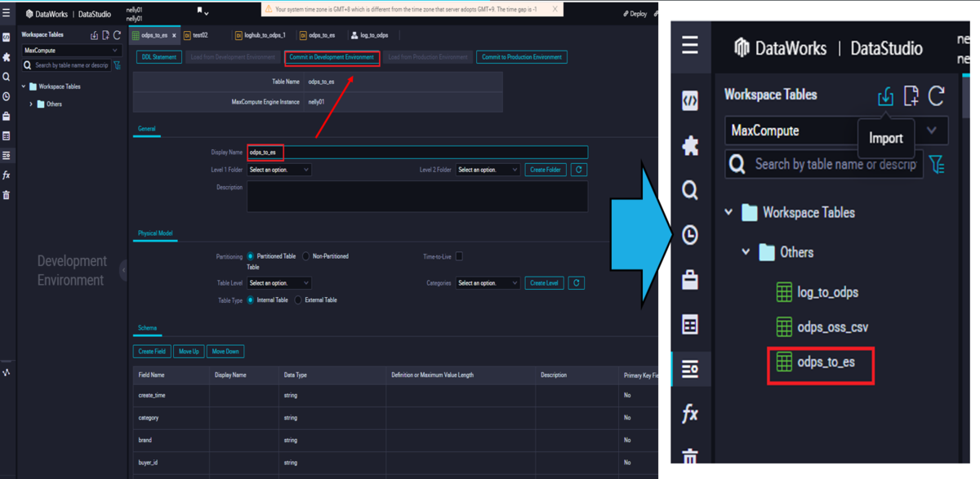Click Commit in Development Environment
Image resolution: width=980 pixels, height=479 pixels.
(332, 57)
